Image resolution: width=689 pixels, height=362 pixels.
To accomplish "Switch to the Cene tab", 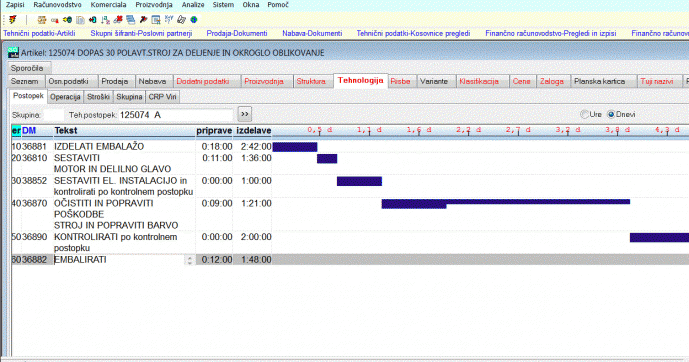I will click(522, 81).
